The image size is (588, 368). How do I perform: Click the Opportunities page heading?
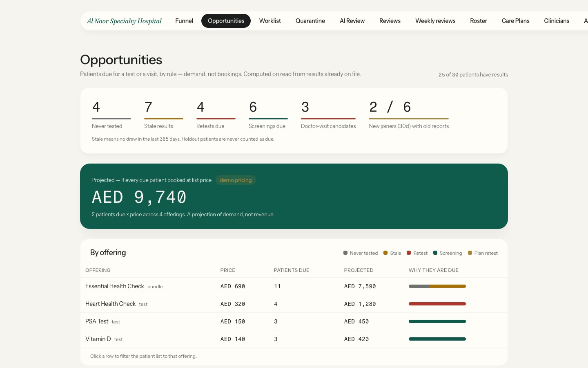click(121, 60)
